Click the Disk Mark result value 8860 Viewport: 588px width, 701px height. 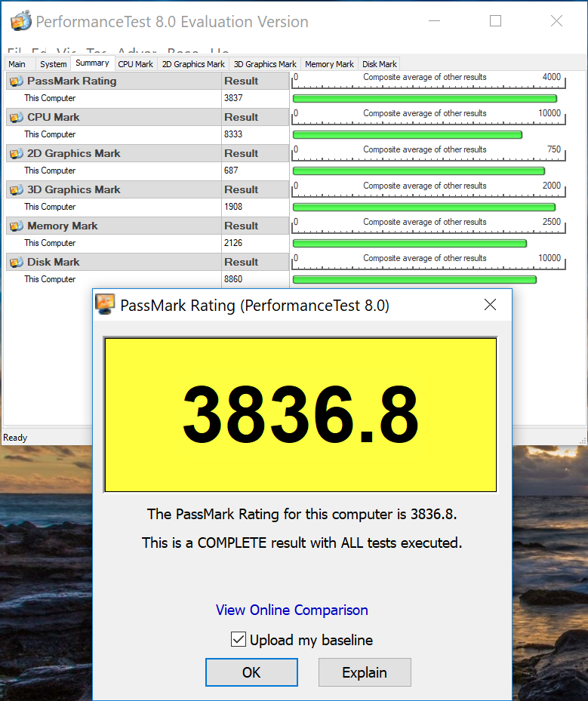pos(233,279)
